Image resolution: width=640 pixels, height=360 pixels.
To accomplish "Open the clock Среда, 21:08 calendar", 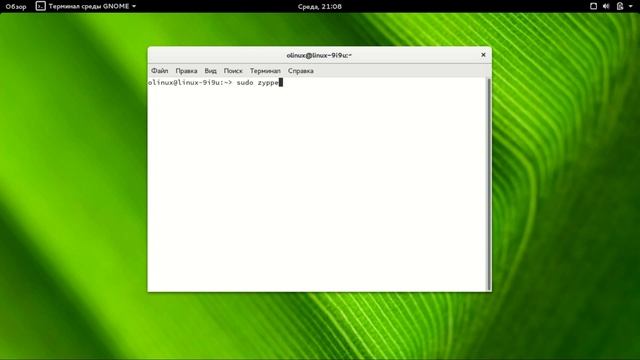I will pyautogui.click(x=320, y=6).
